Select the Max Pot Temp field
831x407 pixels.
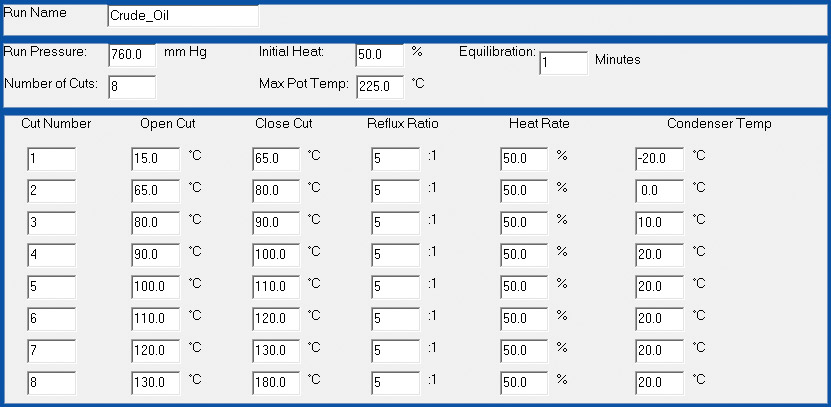click(x=379, y=87)
